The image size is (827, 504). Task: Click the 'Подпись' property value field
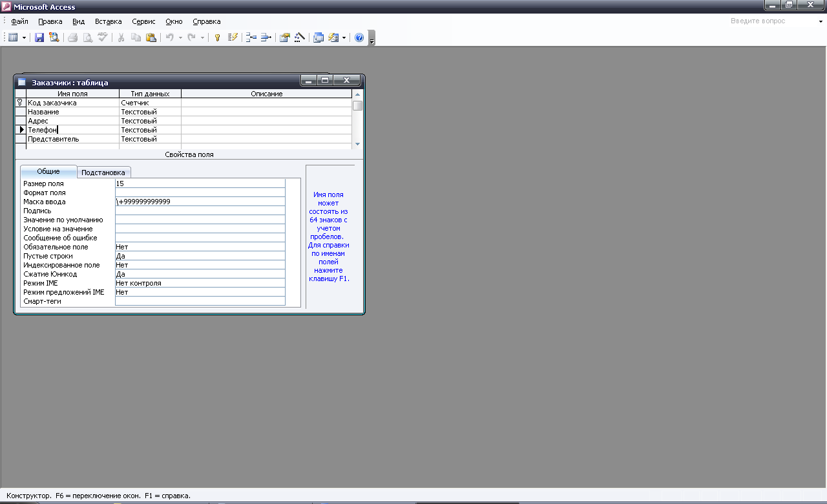[200, 211]
